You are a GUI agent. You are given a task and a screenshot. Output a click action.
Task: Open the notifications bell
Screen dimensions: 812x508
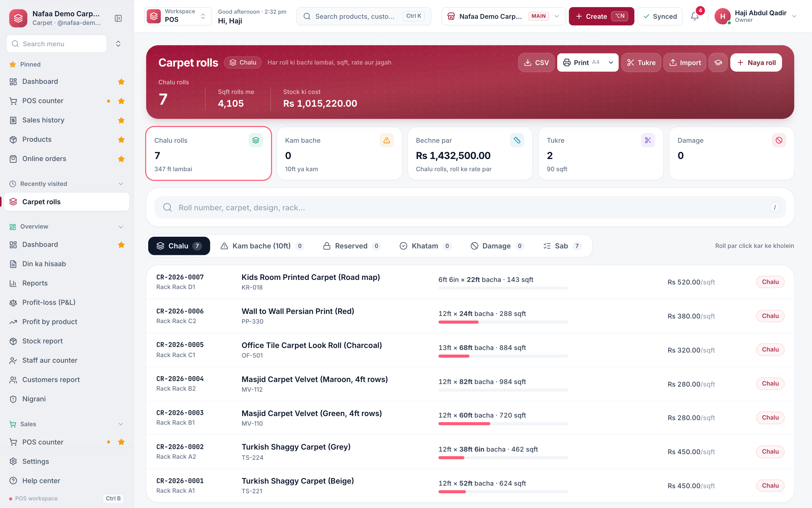[695, 16]
